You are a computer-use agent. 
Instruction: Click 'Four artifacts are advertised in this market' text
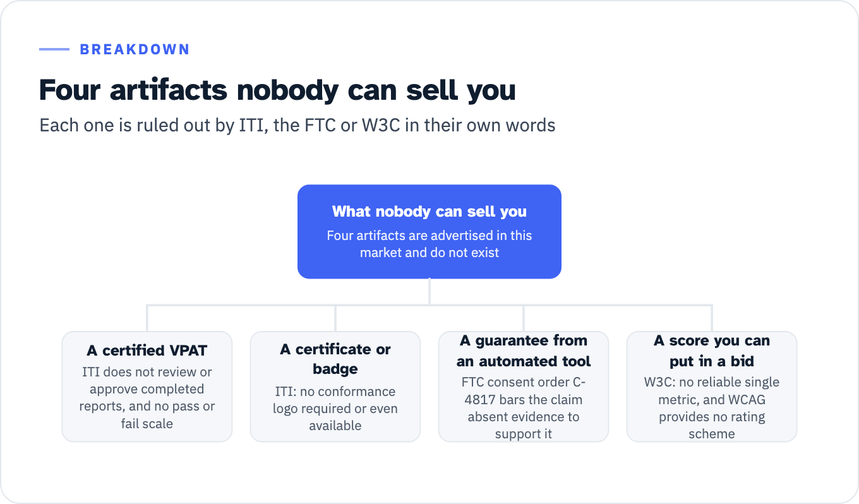point(429,244)
